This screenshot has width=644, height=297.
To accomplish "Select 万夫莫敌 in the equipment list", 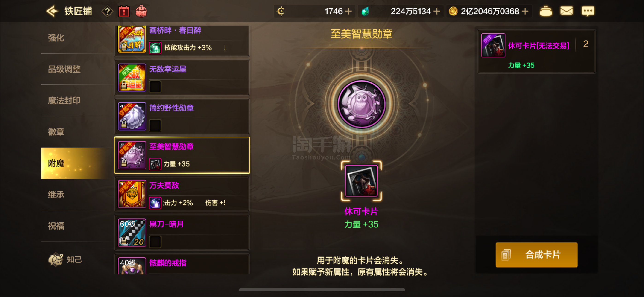I will (182, 194).
